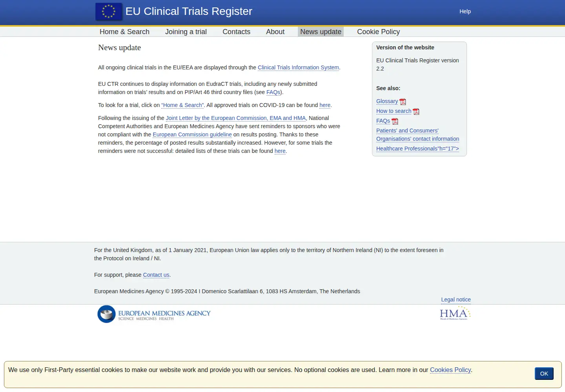This screenshot has height=392, width=565.
Task: Open the COVID-19 trials 'here' link
Action: [x=325, y=105]
